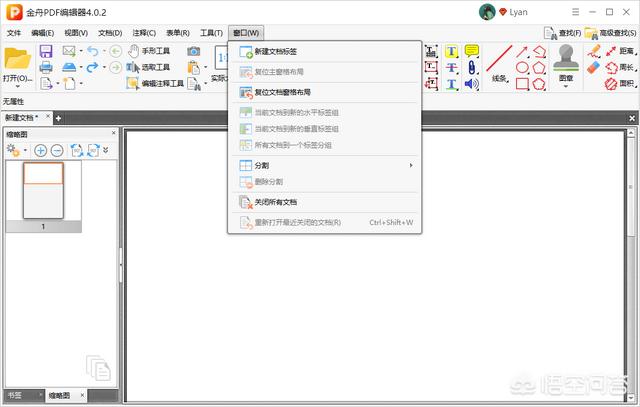Click the Lyan user account name
Image resolution: width=640 pixels, height=407 pixels.
pyautogui.click(x=518, y=12)
